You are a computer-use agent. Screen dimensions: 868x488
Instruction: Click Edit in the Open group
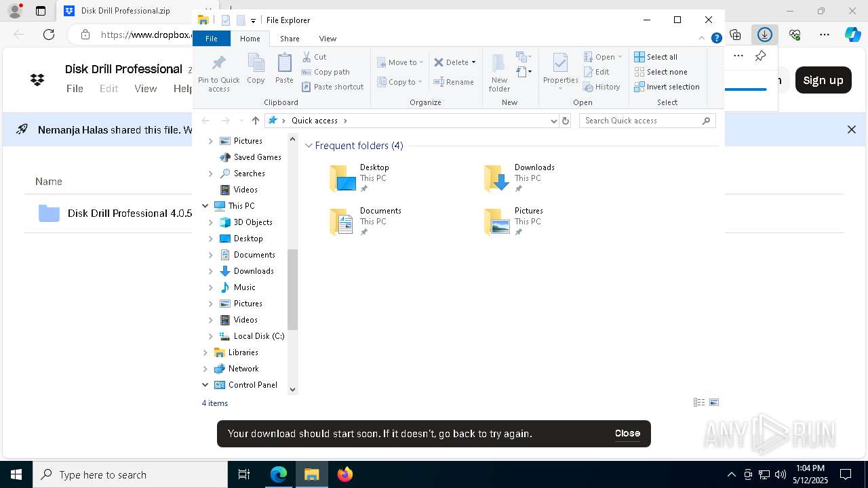[x=597, y=72]
